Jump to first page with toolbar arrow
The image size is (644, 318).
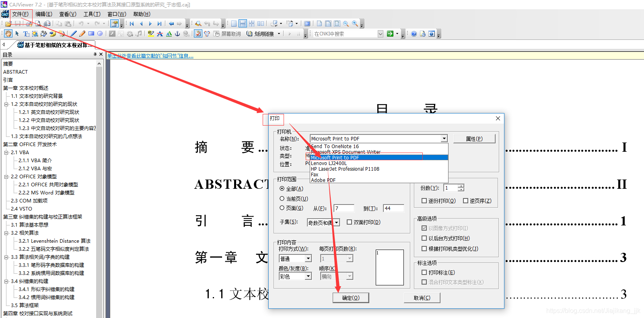pos(132,24)
